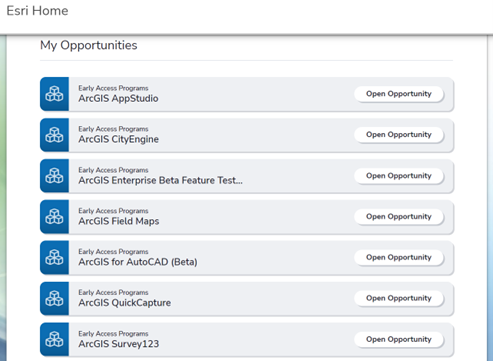This screenshot has height=361, width=493.
Task: Click the ArcGIS Survey123 cube icon
Action: pyautogui.click(x=54, y=339)
